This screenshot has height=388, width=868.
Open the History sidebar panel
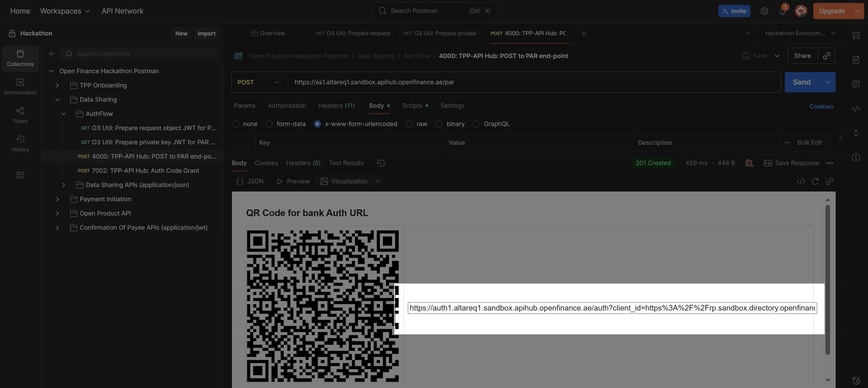(20, 143)
